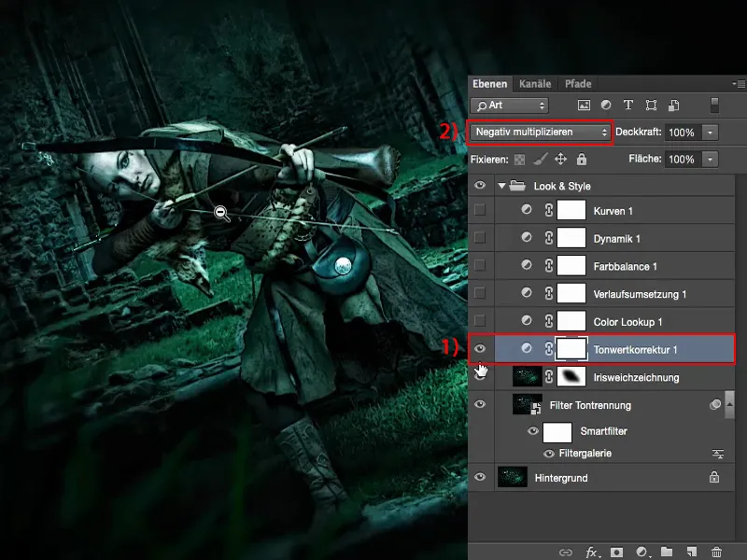Click the link layers icon

click(566, 552)
